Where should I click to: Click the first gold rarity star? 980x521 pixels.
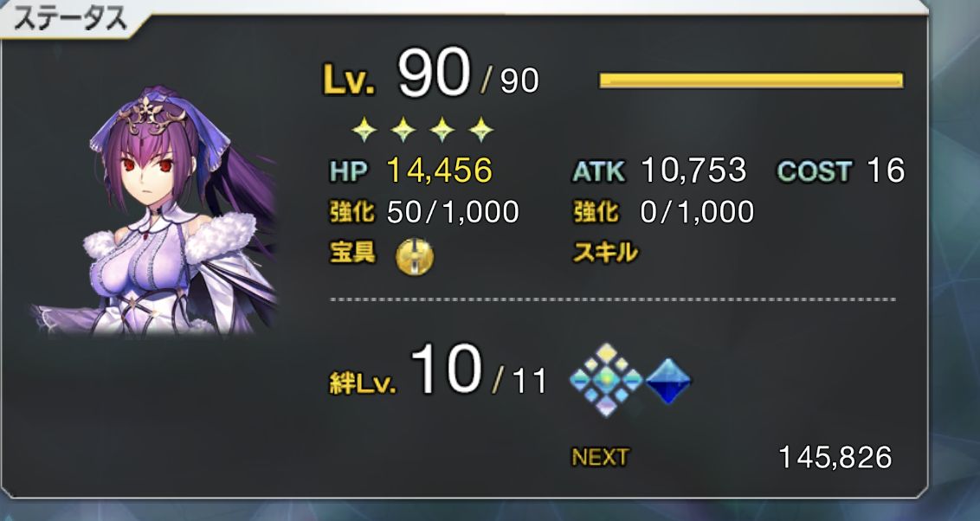tap(364, 130)
